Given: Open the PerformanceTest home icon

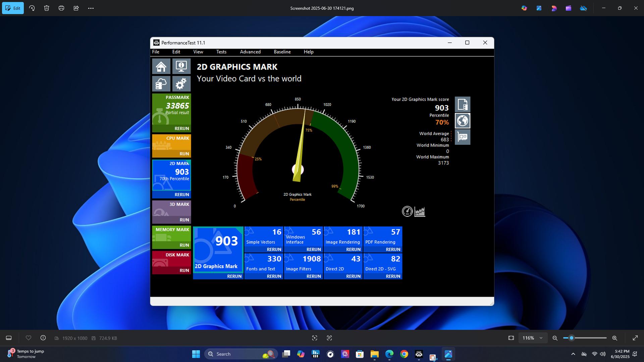Looking at the screenshot, I should pyautogui.click(x=161, y=66).
